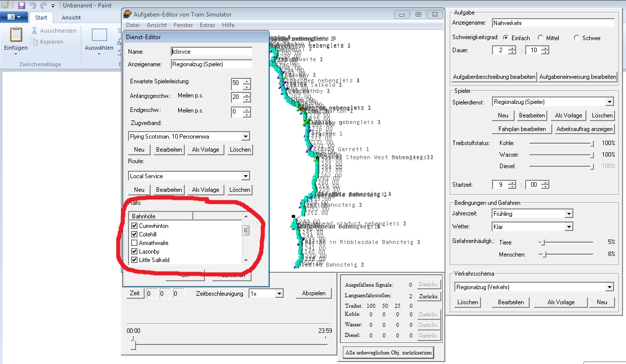Click the Save icon in Paint's quick access toolbar
Viewport: 626px width, 364px height.
click(x=21, y=6)
